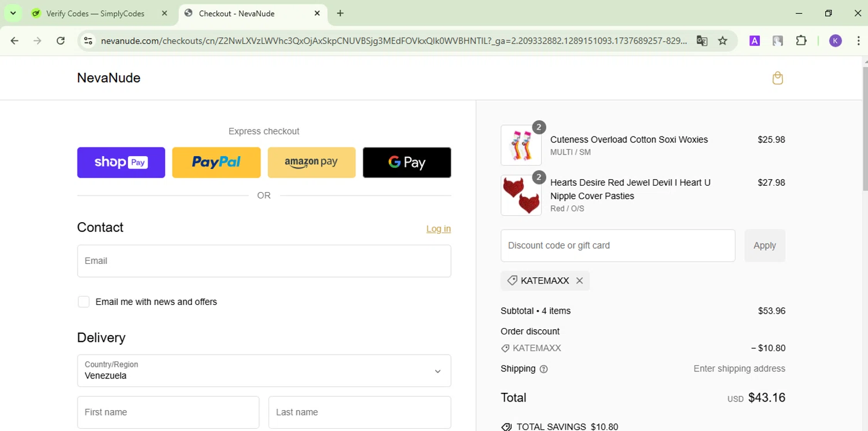Viewport: 868px width, 431px height.
Task: Click the Apply discount button
Action: tap(764, 245)
